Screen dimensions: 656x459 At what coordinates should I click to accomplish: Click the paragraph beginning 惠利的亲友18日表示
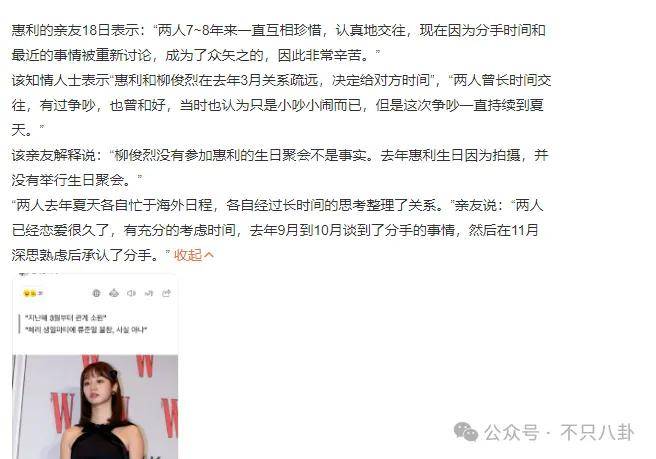pyautogui.click(x=279, y=43)
